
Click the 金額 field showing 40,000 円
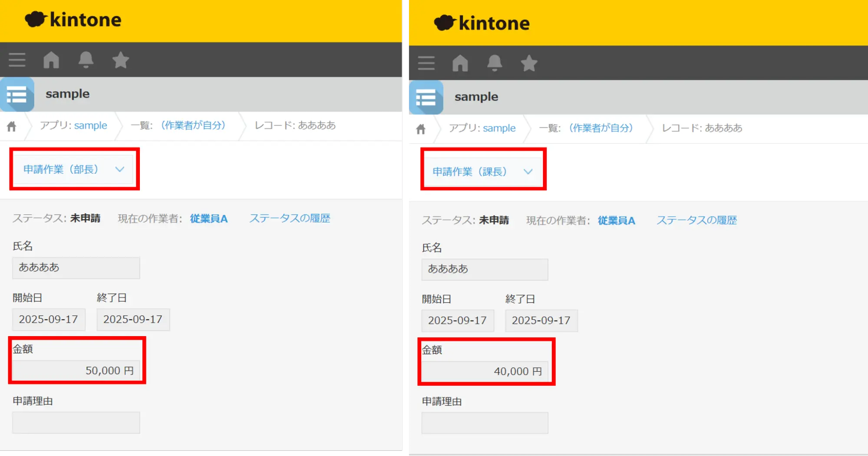[x=485, y=372]
